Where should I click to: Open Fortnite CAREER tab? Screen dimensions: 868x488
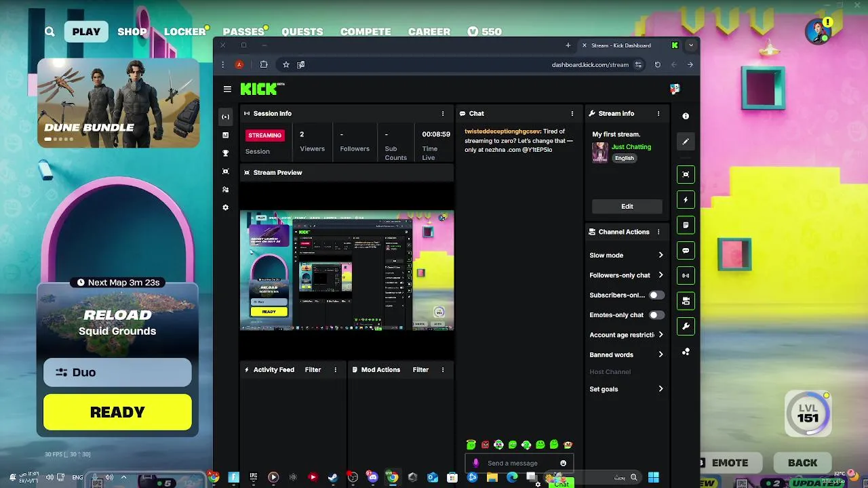click(429, 31)
